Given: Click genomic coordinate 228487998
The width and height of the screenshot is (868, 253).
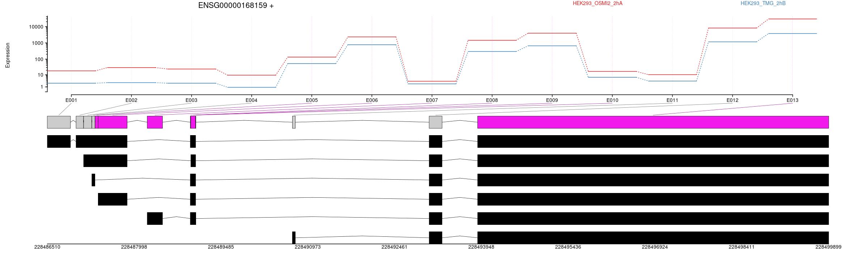Looking at the screenshot, I should pyautogui.click(x=134, y=247).
